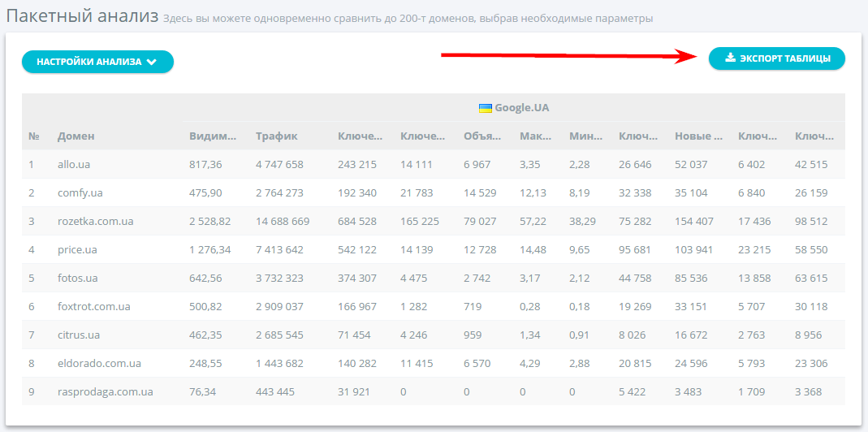
Task: Click the value 23 215
Action: pyautogui.click(x=754, y=250)
